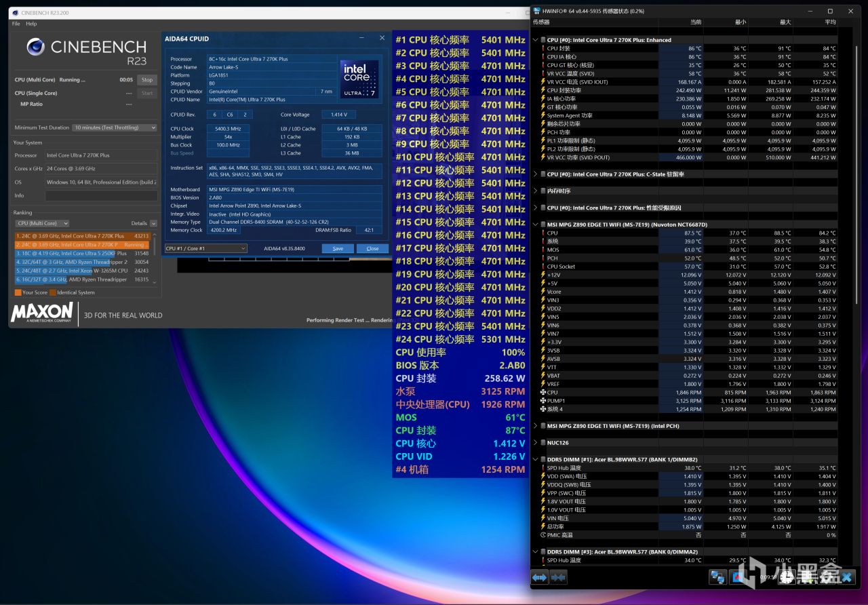Click the Info input field in Cinebench
Image resolution: width=868 pixels, height=605 pixels.
click(x=101, y=196)
